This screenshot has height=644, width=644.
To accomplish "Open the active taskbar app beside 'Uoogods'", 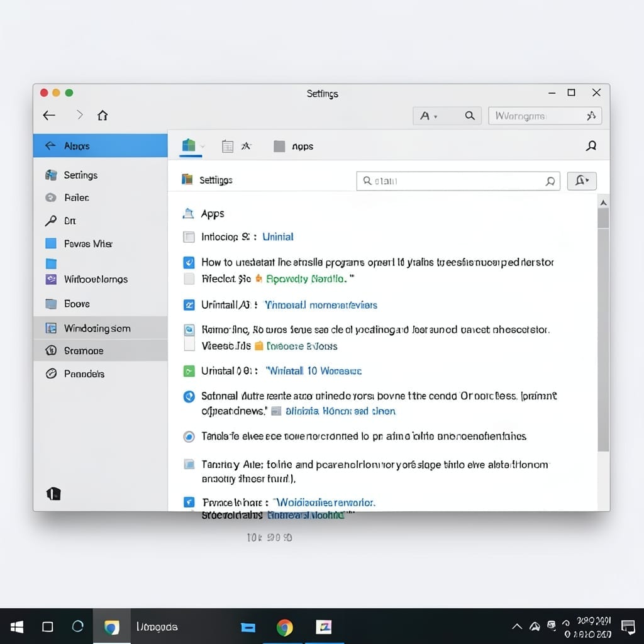I will pos(112,627).
